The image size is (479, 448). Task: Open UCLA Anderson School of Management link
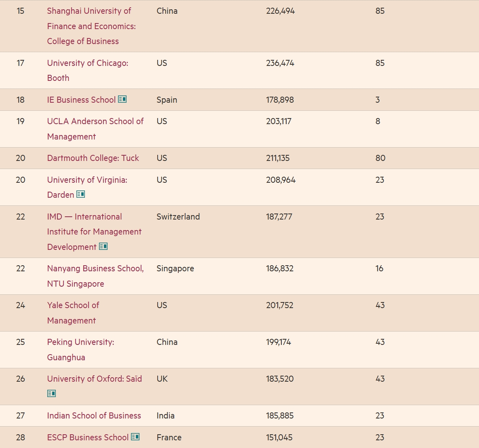(x=95, y=129)
